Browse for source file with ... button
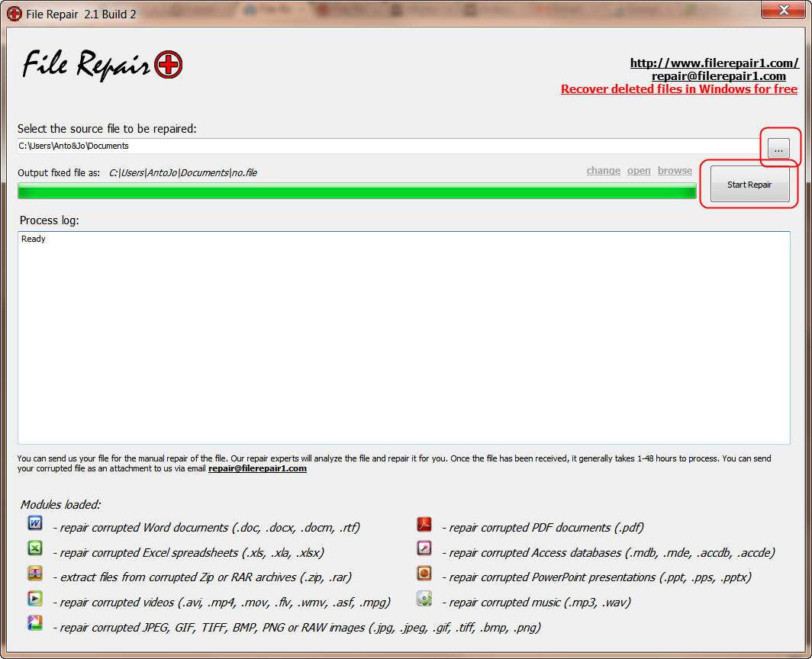Screen dimensions: 812x659 778,149
